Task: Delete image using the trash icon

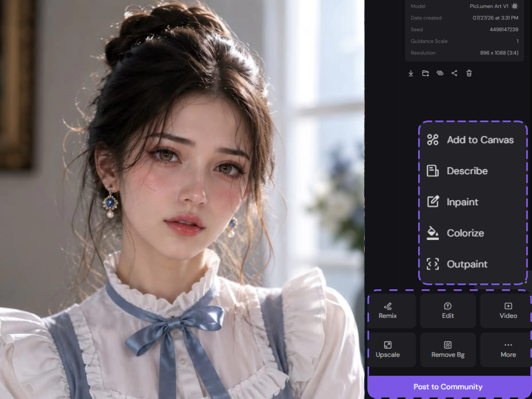Action: [x=469, y=73]
